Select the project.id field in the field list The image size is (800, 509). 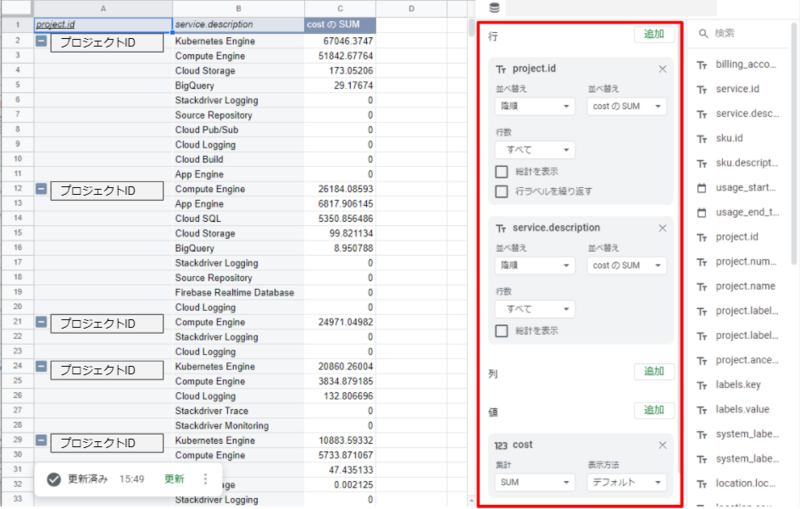[x=737, y=237]
